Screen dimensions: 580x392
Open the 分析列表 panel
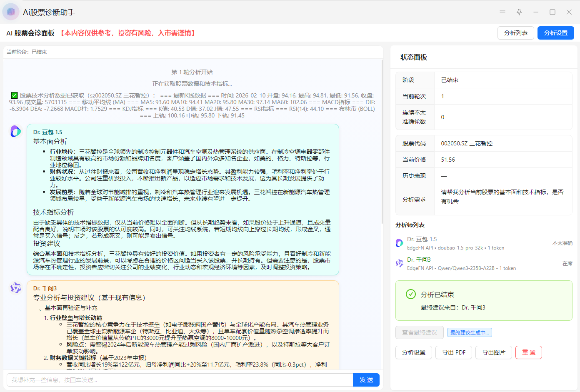(x=515, y=33)
